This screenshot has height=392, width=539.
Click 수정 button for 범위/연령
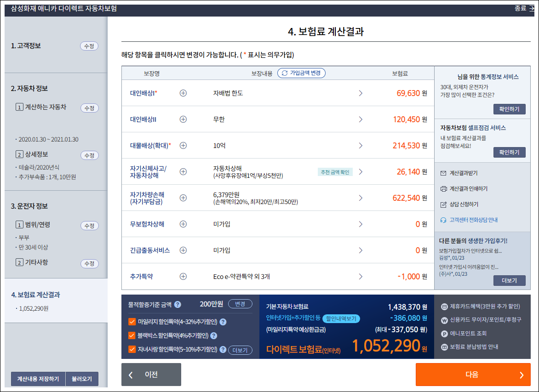pyautogui.click(x=89, y=226)
